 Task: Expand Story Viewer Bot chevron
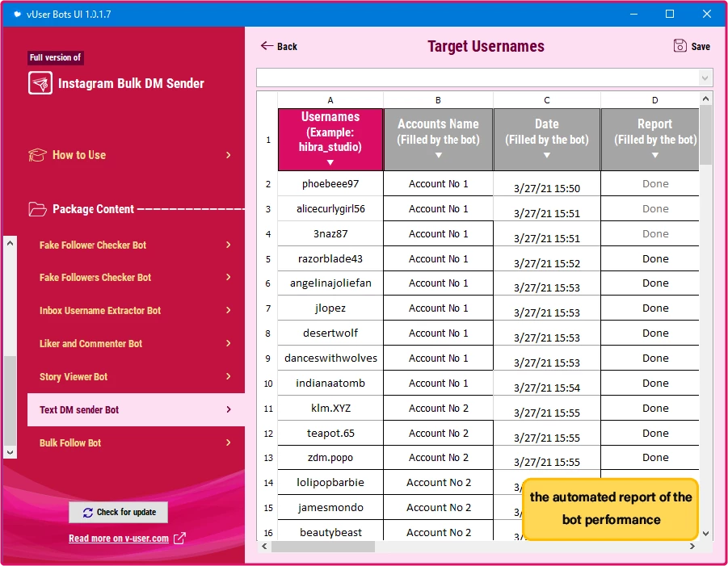tap(229, 376)
